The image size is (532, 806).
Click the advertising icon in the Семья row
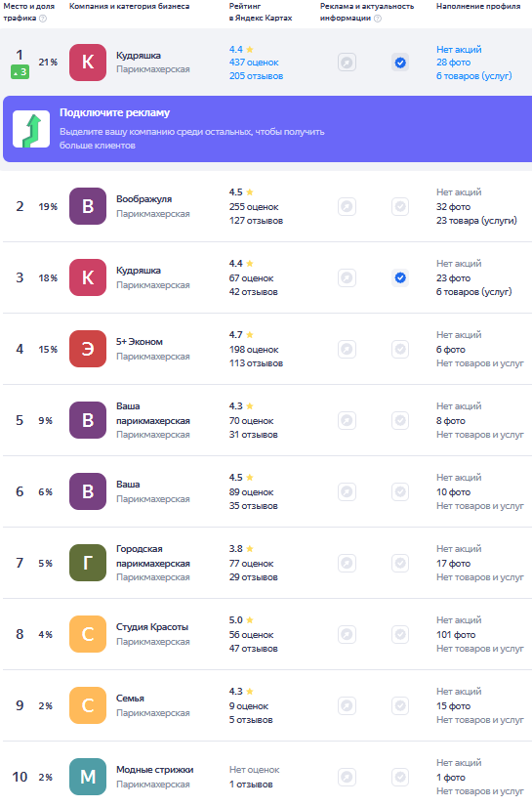tap(348, 706)
